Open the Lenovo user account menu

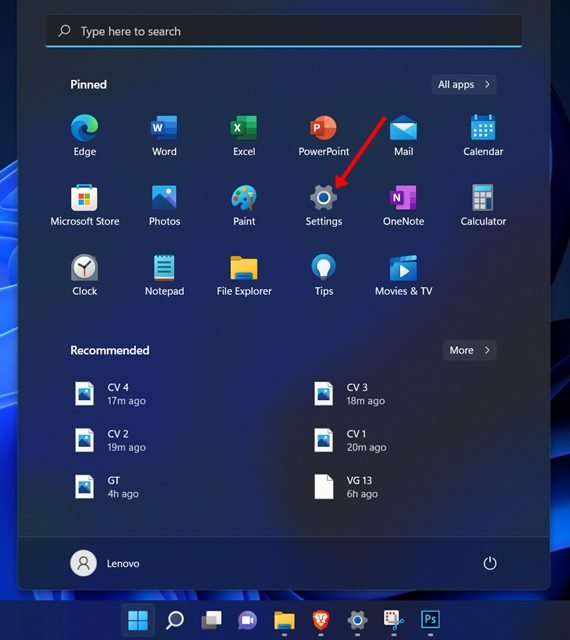[105, 563]
